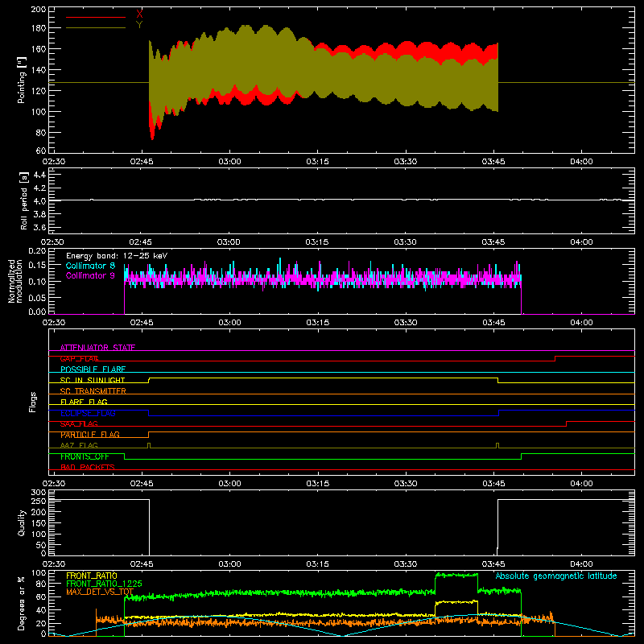
Task: Click the olive Y legend line
Action: point(96,28)
